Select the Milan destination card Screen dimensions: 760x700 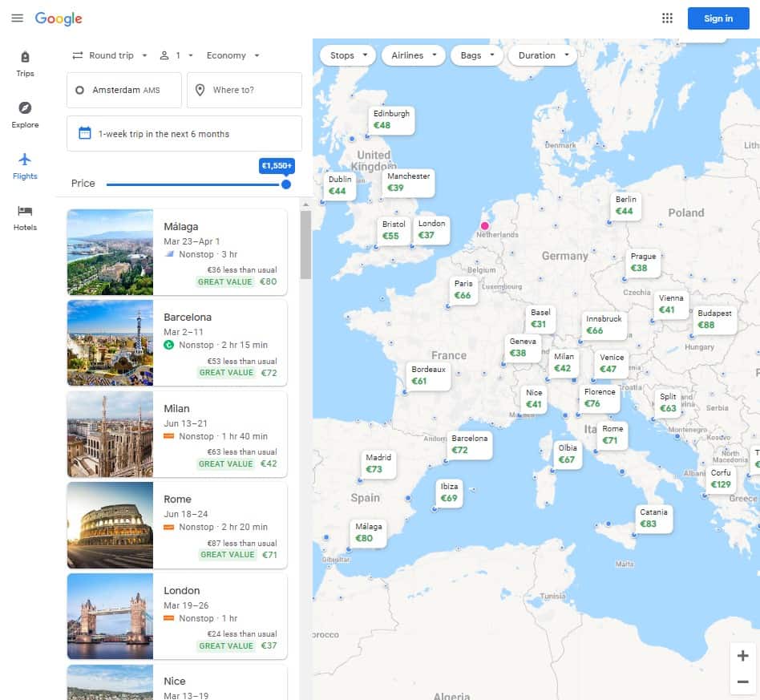click(177, 434)
